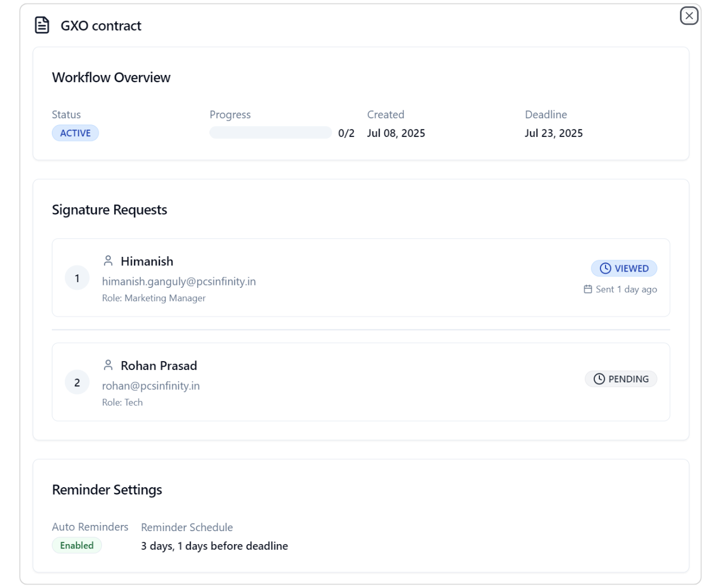Click the person icon next to Rohan Prasad
721x588 pixels.
108,365
